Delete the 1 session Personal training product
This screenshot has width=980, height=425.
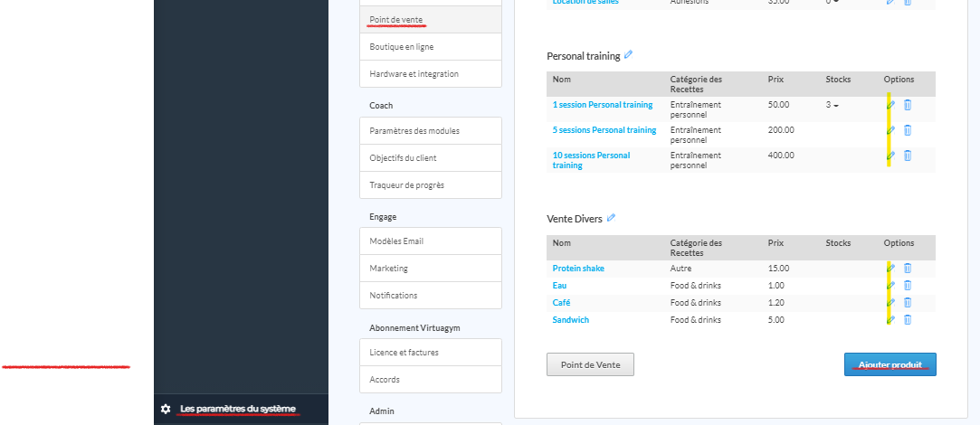pos(908,105)
